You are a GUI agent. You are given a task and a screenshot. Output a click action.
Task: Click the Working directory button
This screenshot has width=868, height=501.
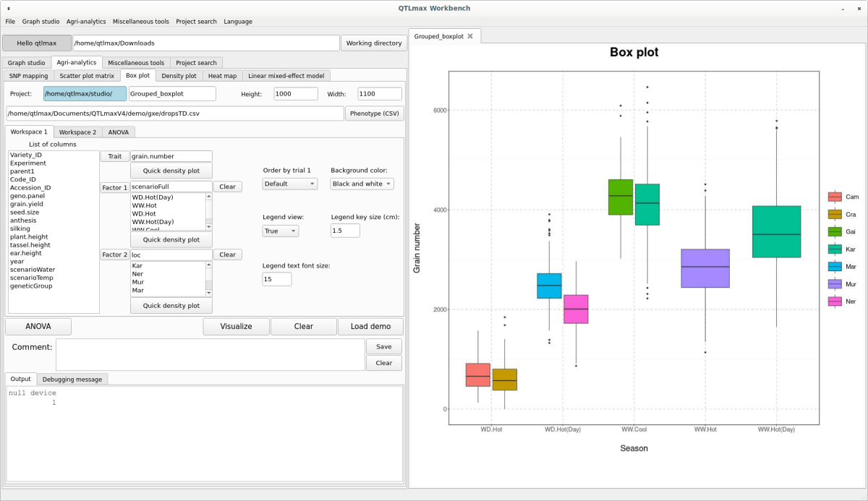point(374,43)
